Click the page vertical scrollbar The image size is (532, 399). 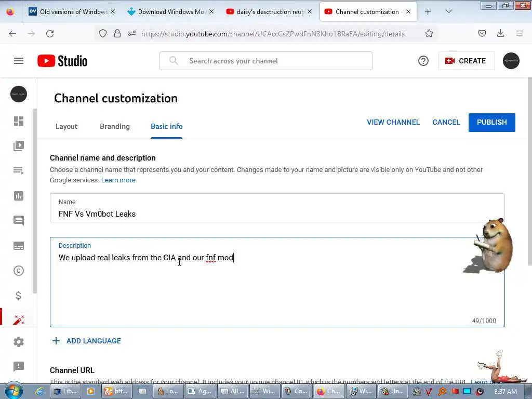(x=529, y=171)
